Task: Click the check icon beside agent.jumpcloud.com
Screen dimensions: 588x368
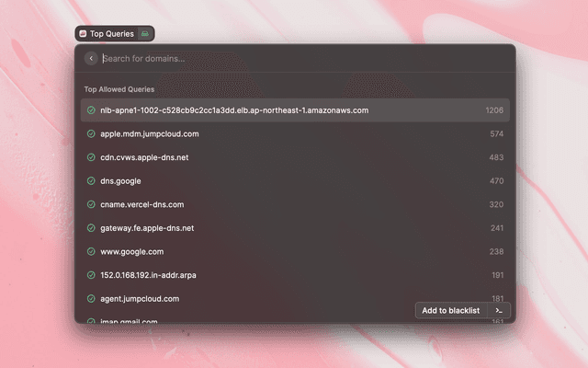Action: [x=91, y=299]
